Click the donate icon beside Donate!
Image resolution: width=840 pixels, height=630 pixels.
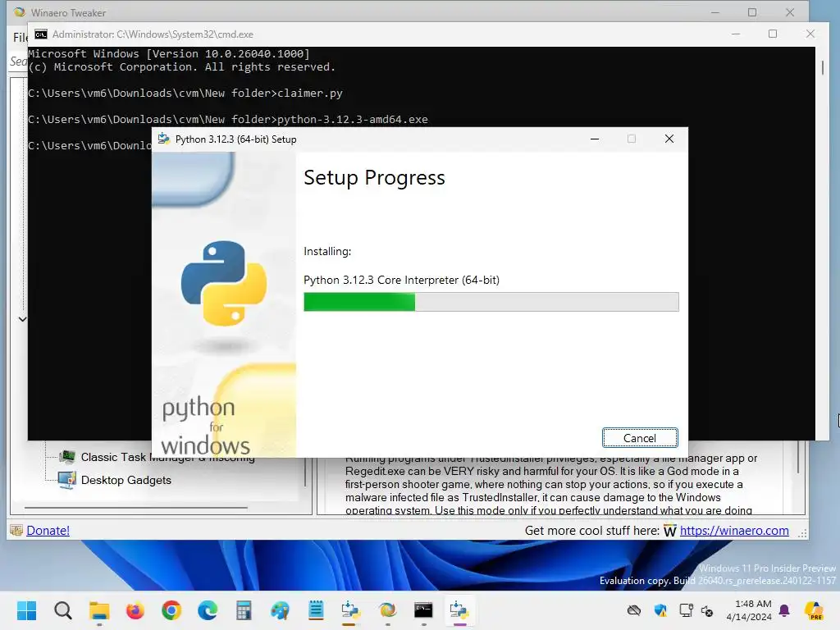point(16,531)
